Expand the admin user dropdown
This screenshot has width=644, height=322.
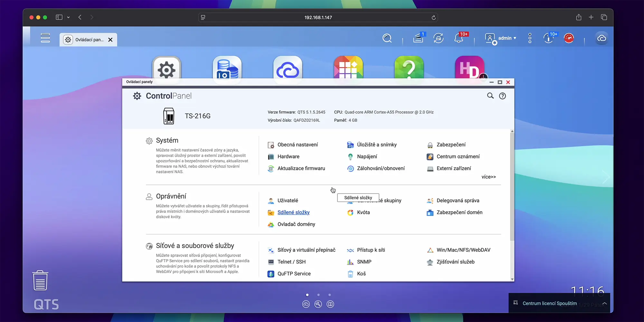pos(507,38)
